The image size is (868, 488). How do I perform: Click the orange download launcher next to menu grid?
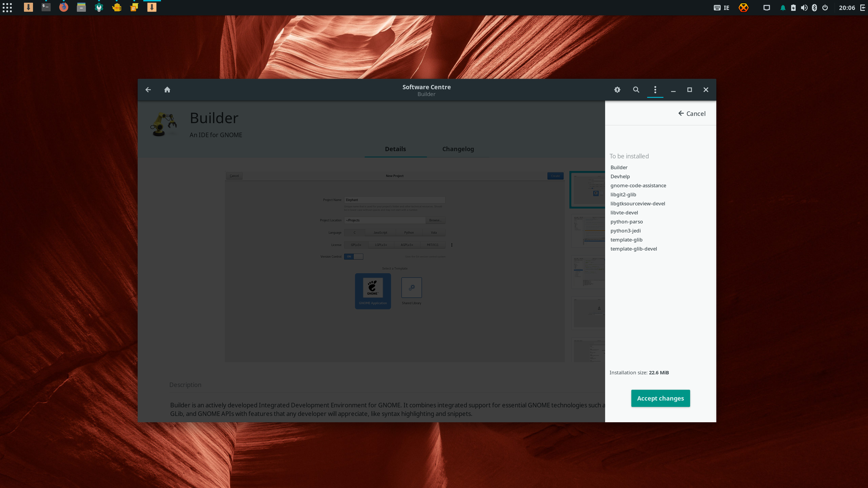(28, 7)
